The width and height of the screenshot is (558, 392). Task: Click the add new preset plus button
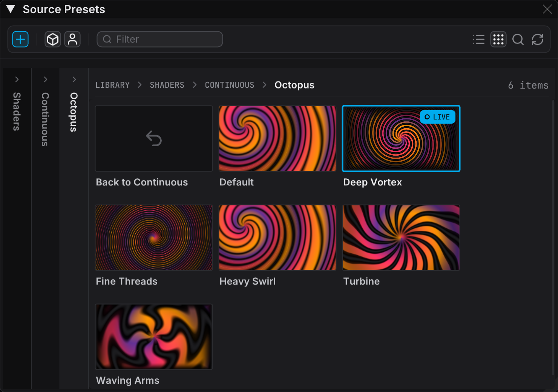(x=20, y=39)
